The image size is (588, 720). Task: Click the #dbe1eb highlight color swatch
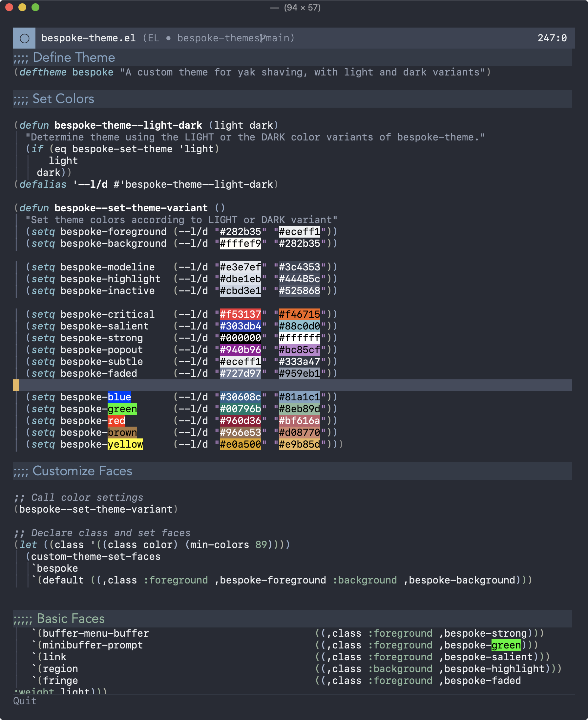[x=241, y=279]
